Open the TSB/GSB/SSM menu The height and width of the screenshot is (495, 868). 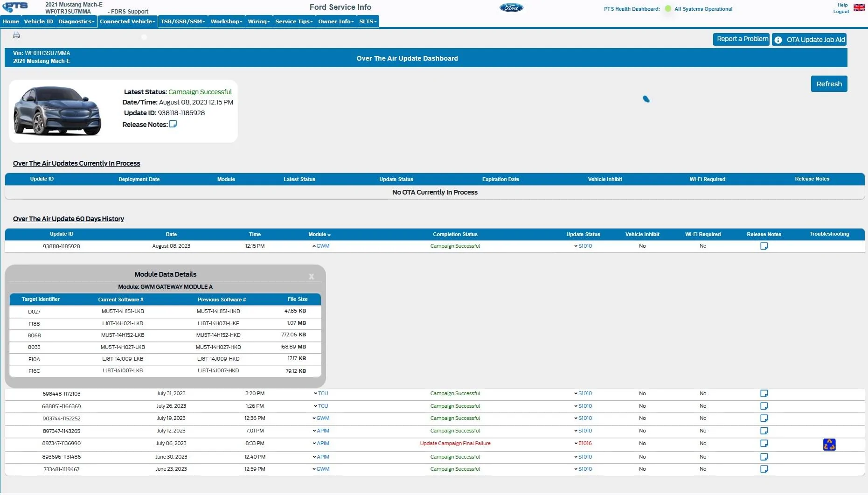(183, 21)
